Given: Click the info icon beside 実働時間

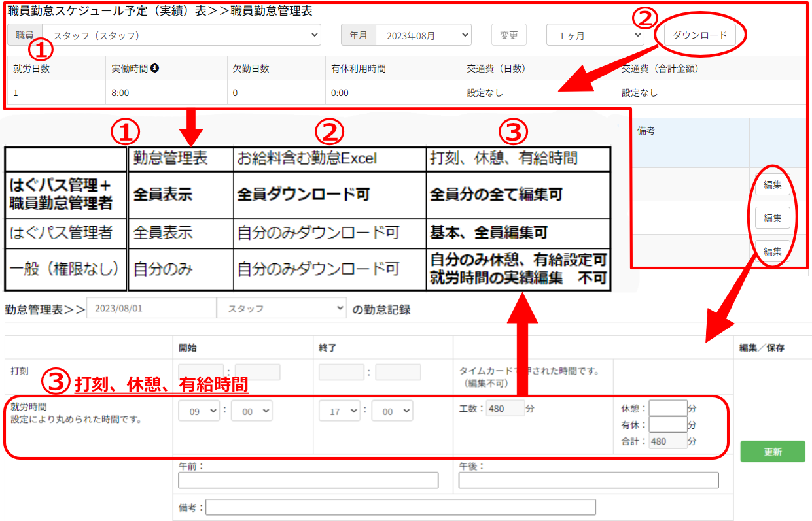Looking at the screenshot, I should pyautogui.click(x=154, y=68).
